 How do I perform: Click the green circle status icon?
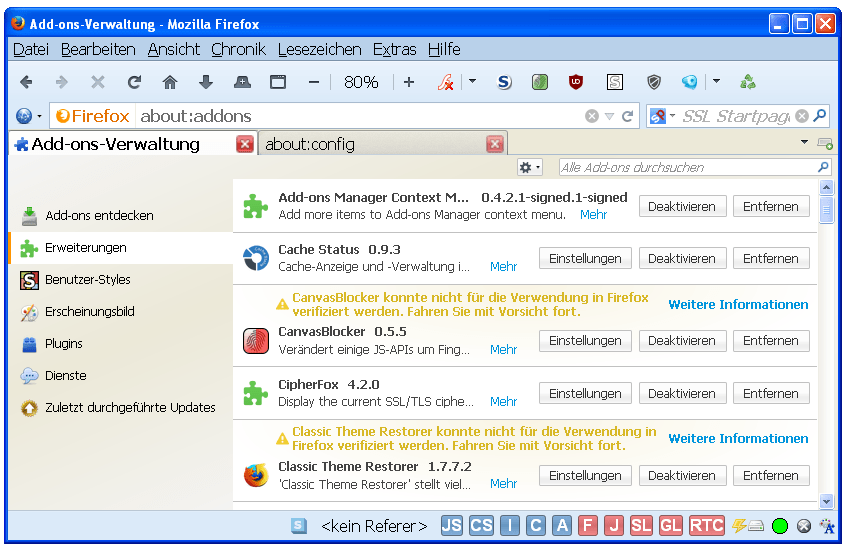point(779,526)
